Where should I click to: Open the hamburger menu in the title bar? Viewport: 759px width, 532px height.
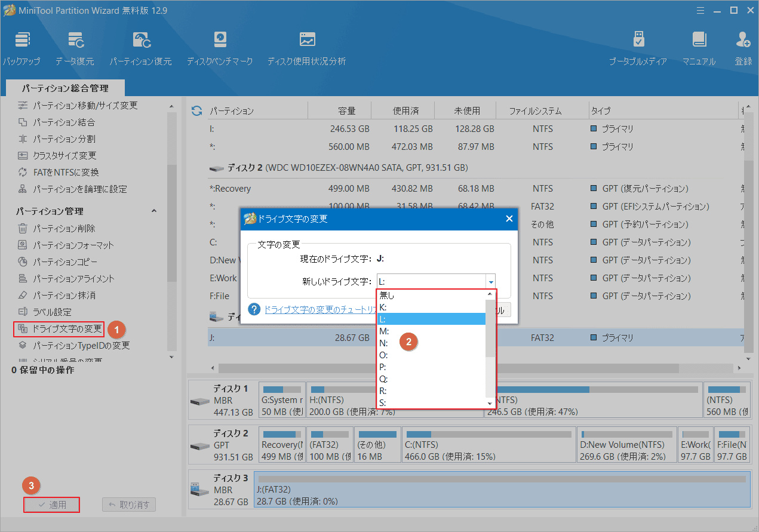point(701,10)
